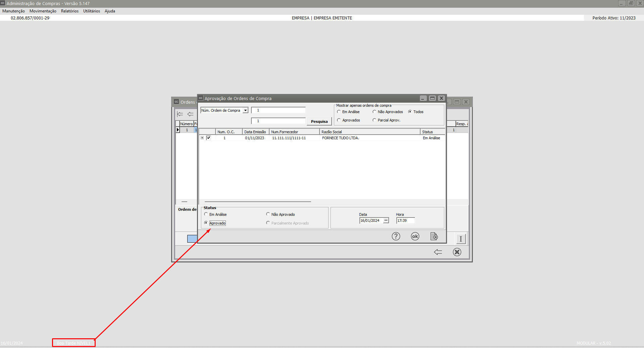Open the Data date picker button

click(386, 220)
